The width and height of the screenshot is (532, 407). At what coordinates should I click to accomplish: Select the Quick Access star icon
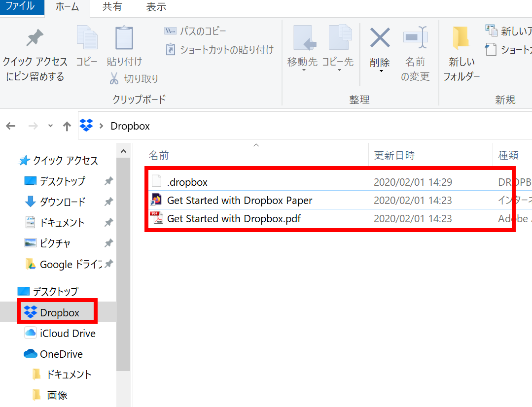[25, 160]
